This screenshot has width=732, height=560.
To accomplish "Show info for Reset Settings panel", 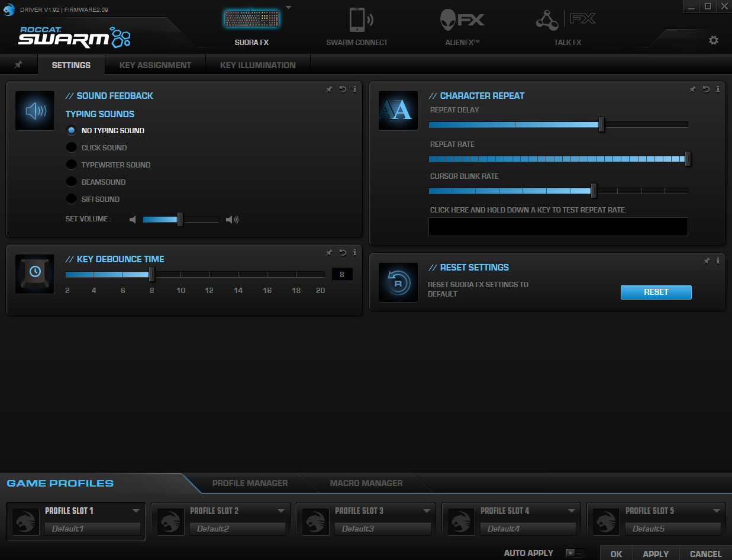I will click(x=718, y=261).
